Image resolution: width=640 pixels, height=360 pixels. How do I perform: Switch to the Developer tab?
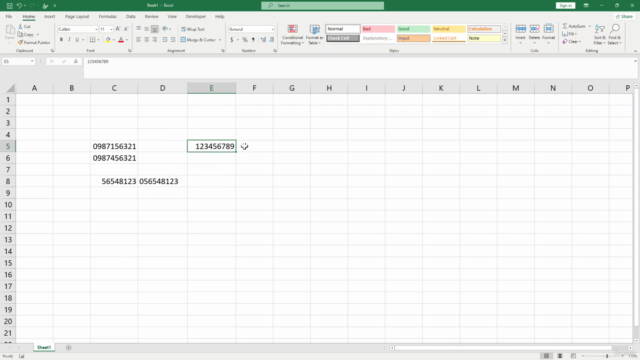click(196, 16)
